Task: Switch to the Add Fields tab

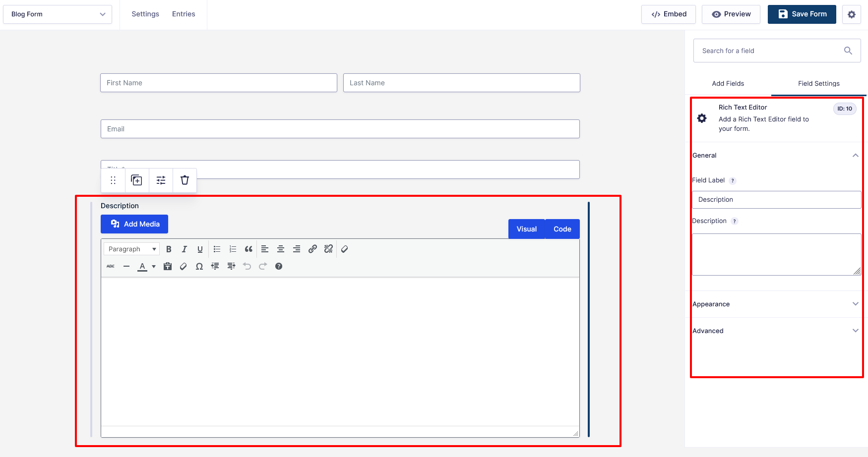Action: [728, 84]
